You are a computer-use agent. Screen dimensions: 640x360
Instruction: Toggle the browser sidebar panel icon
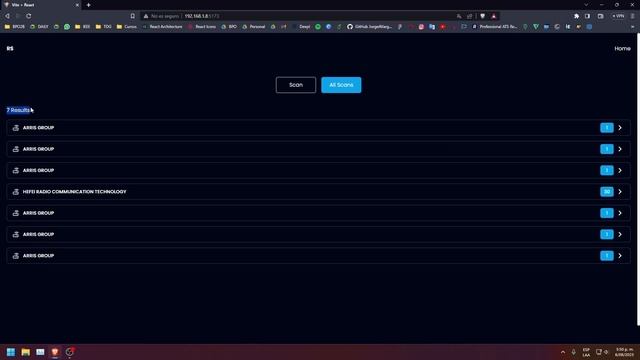click(587, 16)
